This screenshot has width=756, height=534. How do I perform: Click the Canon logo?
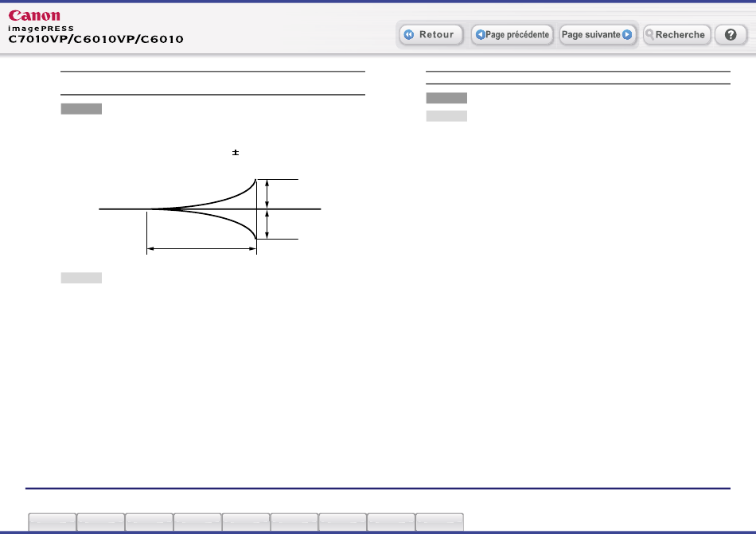pyautogui.click(x=34, y=16)
